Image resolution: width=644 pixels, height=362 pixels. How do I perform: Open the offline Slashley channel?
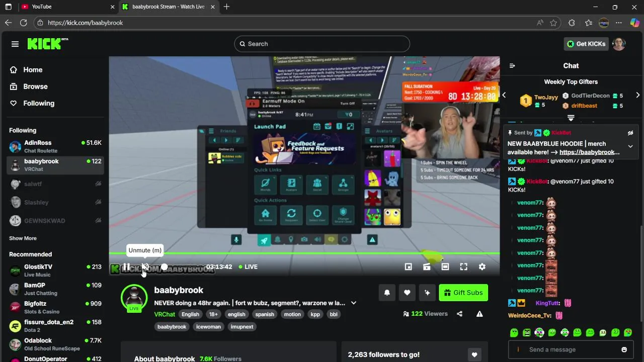(55, 202)
